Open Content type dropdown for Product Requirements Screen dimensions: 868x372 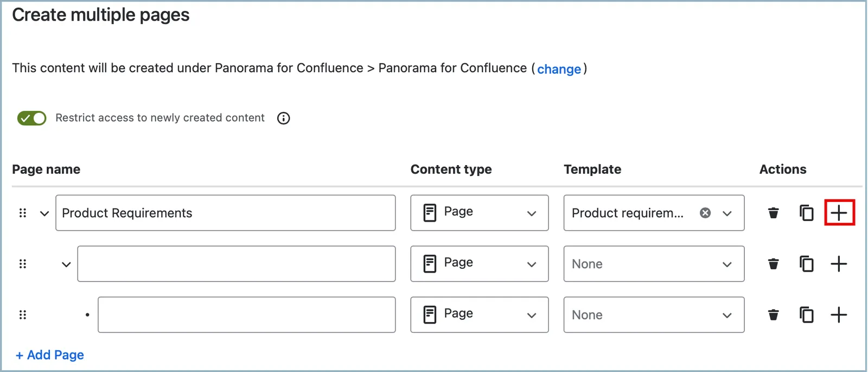coord(480,213)
